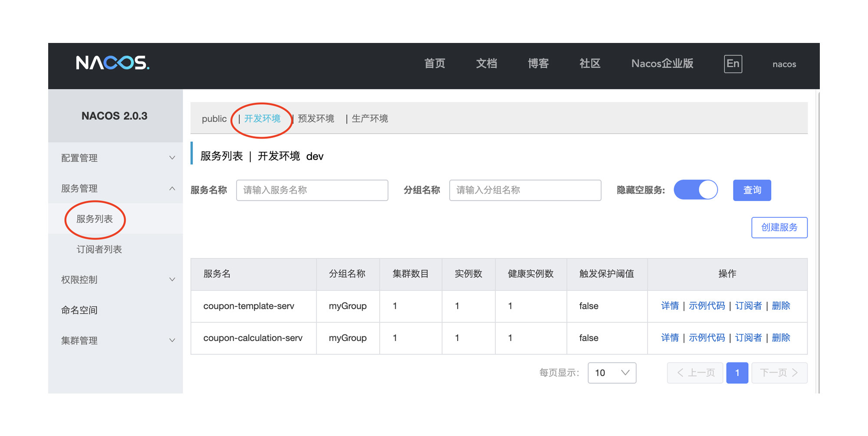This screenshot has width=868, height=436.
Task: Enable the 隐藏空服务 toggle
Action: point(695,190)
